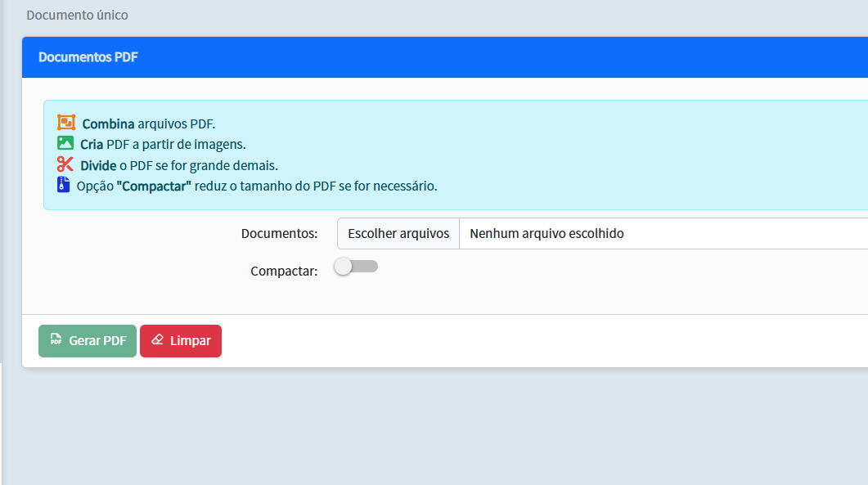Click the Limpar button to clear

(180, 340)
